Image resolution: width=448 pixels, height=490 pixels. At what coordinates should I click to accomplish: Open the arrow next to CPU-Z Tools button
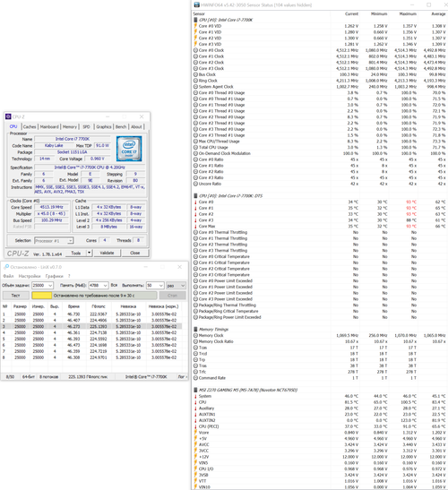89,253
